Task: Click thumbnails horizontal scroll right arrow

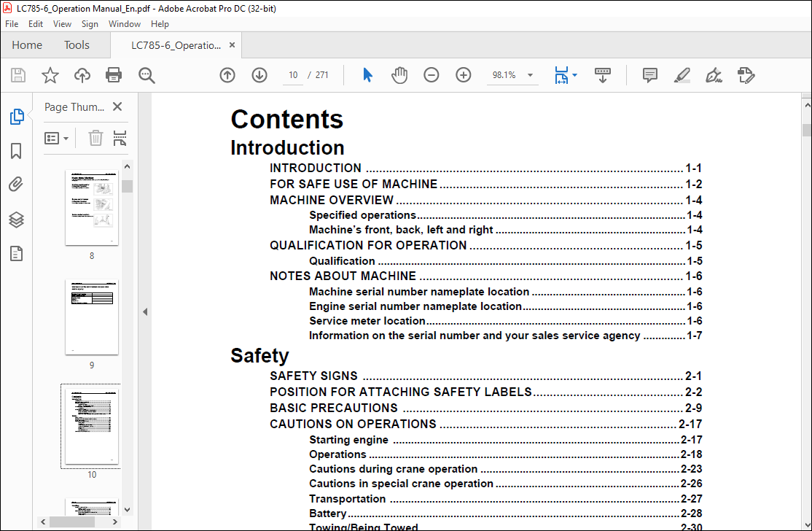Action: 115,522
